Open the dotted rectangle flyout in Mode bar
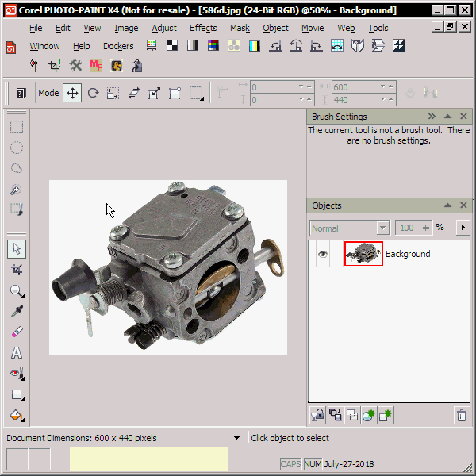 pyautogui.click(x=196, y=93)
